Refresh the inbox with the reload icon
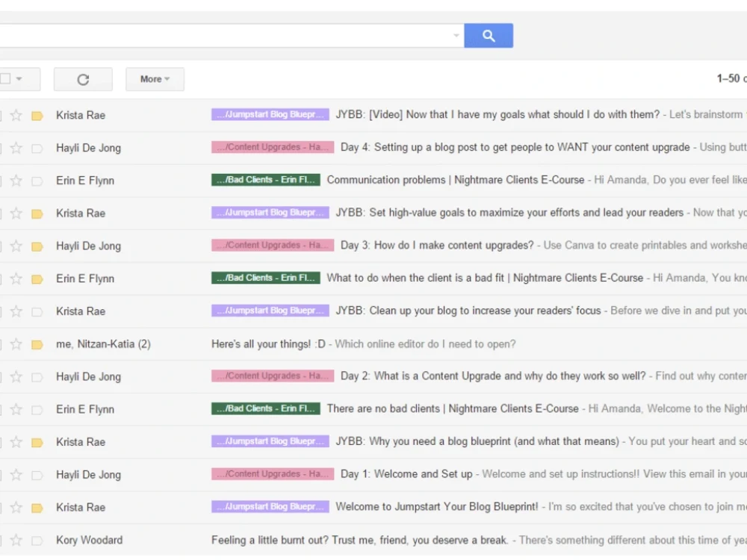The width and height of the screenshot is (747, 560). [x=83, y=79]
